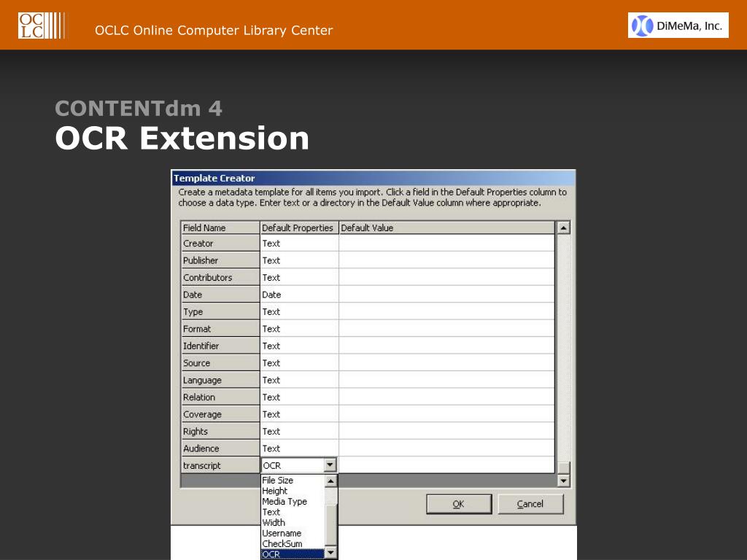
Task: Select the Publisher field name row
Action: 220,260
